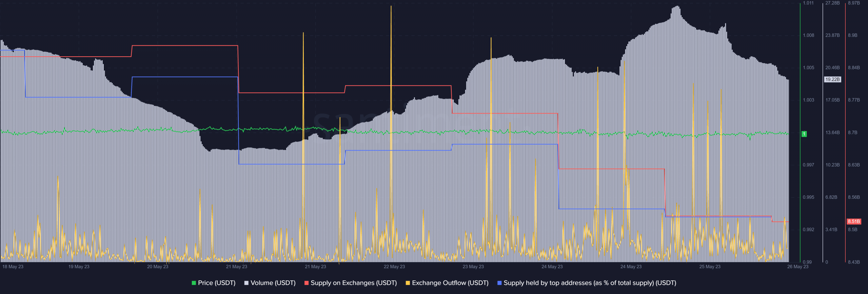Toggle Exchange Outflow (USDT) legend item
868x294 pixels.
pos(447,283)
